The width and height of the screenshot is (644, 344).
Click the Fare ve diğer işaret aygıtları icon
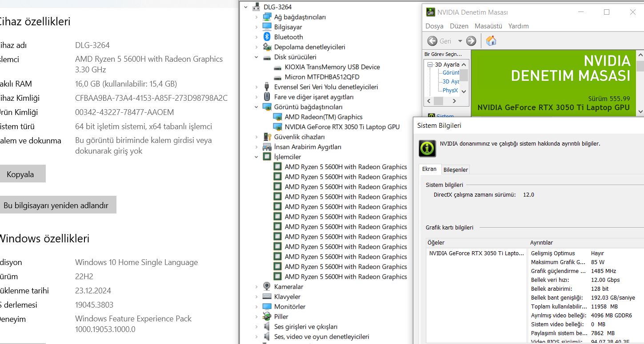(267, 97)
